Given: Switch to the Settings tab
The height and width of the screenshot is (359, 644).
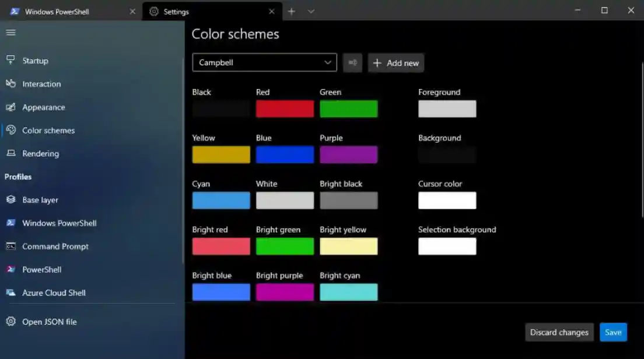Looking at the screenshot, I should [x=212, y=12].
